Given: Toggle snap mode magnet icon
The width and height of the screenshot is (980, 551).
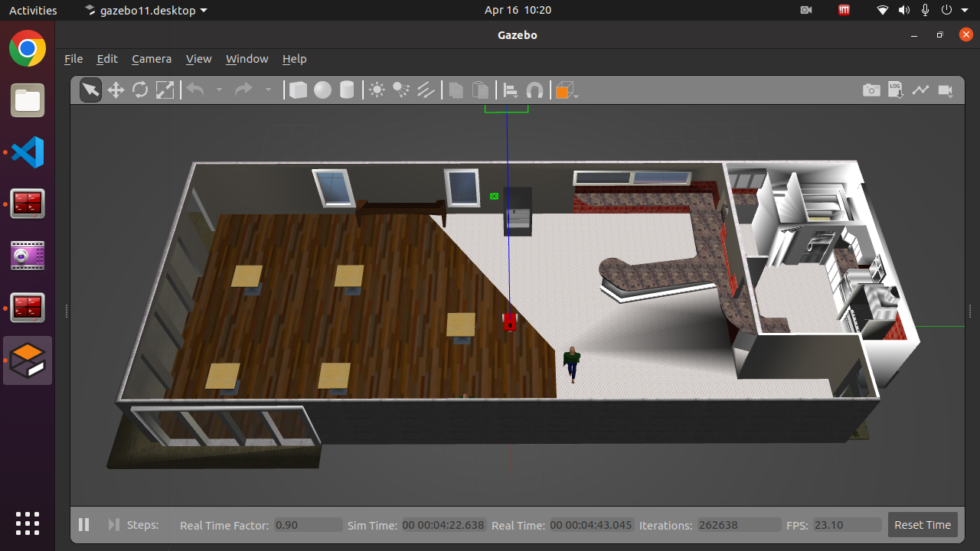Looking at the screenshot, I should click(535, 90).
